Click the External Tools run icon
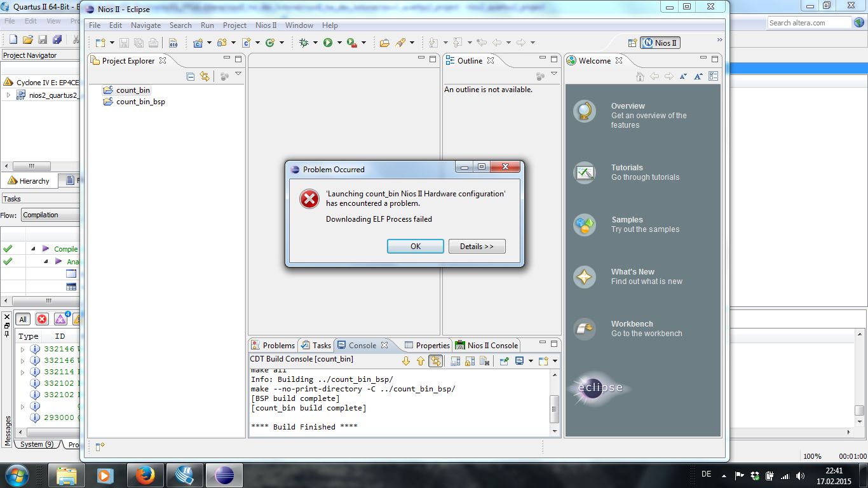The width and height of the screenshot is (868, 488). pyautogui.click(x=351, y=43)
